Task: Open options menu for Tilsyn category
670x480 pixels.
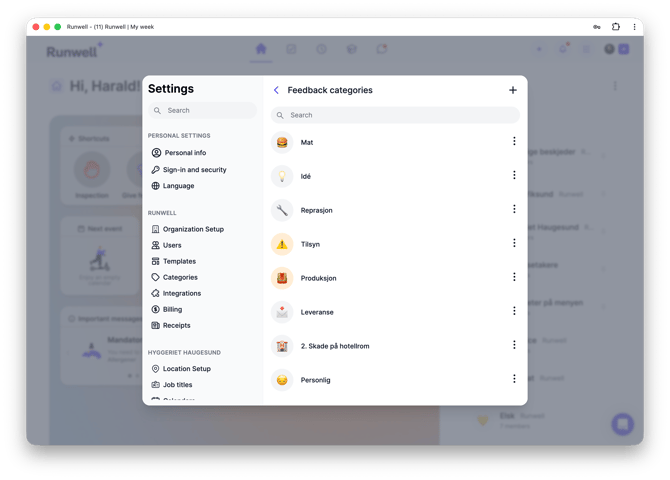Action: pyautogui.click(x=514, y=243)
